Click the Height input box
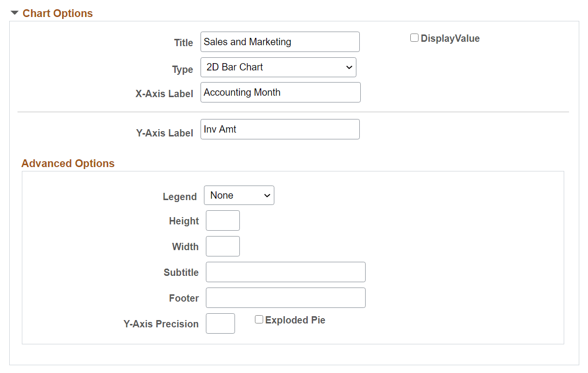The width and height of the screenshot is (588, 373). pyautogui.click(x=222, y=220)
